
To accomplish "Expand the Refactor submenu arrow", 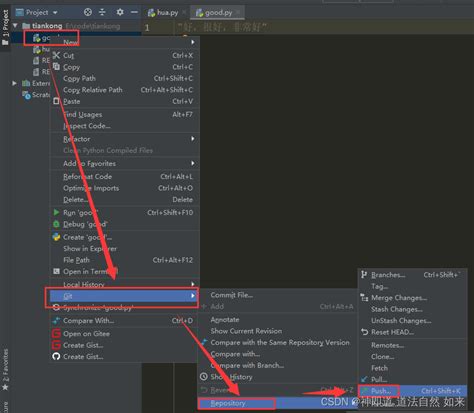I will tap(193, 139).
